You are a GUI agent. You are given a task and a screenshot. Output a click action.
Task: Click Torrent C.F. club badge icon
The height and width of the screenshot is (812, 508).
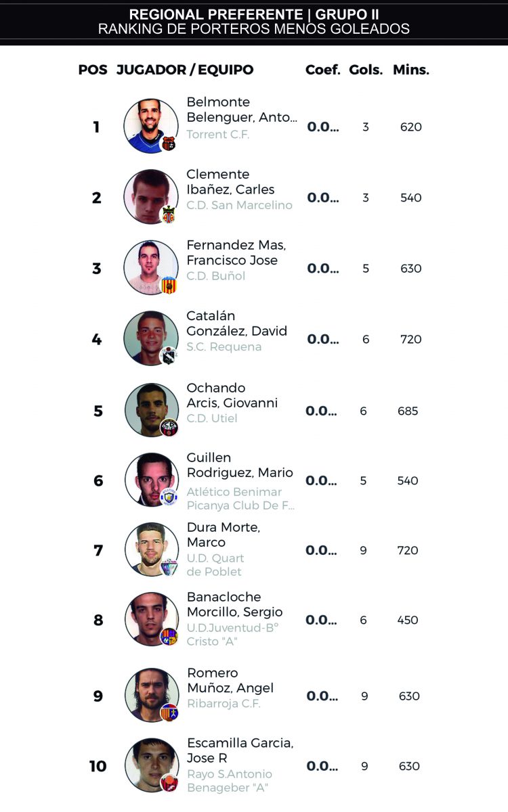(x=169, y=143)
